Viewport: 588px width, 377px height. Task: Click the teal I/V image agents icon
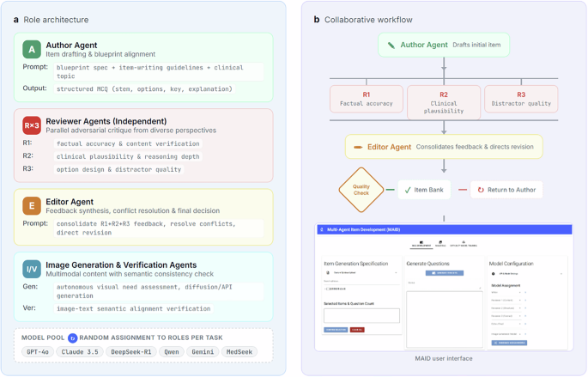pyautogui.click(x=32, y=270)
